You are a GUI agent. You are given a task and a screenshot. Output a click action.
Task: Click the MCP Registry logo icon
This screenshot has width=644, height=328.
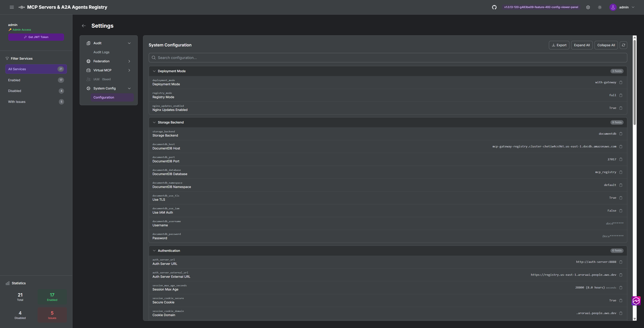pyautogui.click(x=21, y=7)
